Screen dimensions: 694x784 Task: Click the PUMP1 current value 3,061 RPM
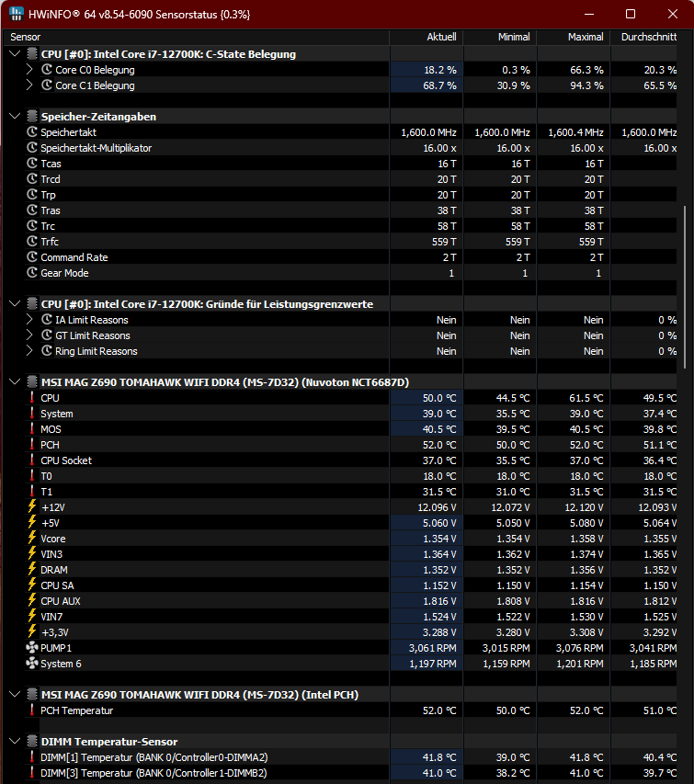(x=433, y=648)
